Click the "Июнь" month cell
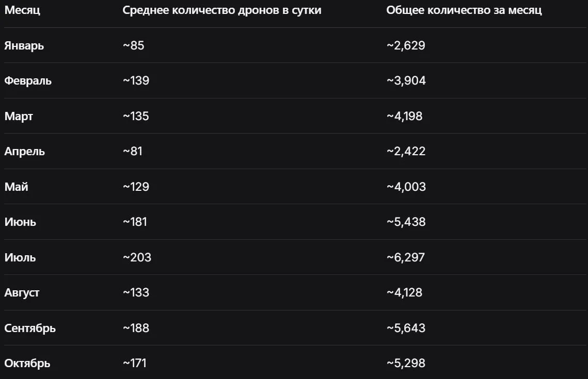 [x=20, y=222]
